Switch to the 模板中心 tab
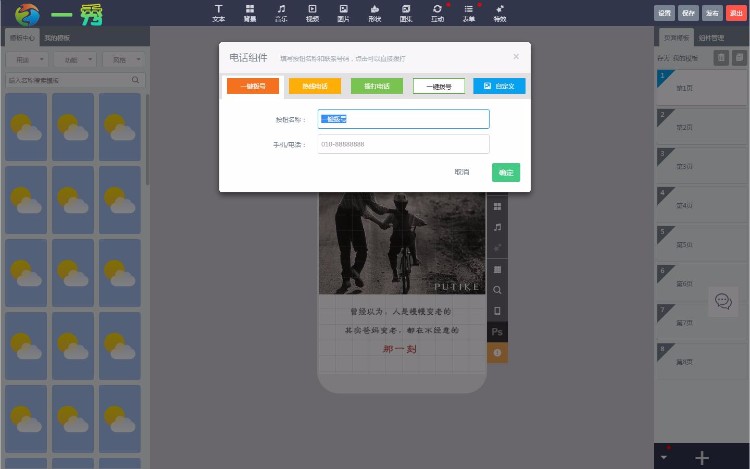This screenshot has height=469, width=750. tap(22, 37)
